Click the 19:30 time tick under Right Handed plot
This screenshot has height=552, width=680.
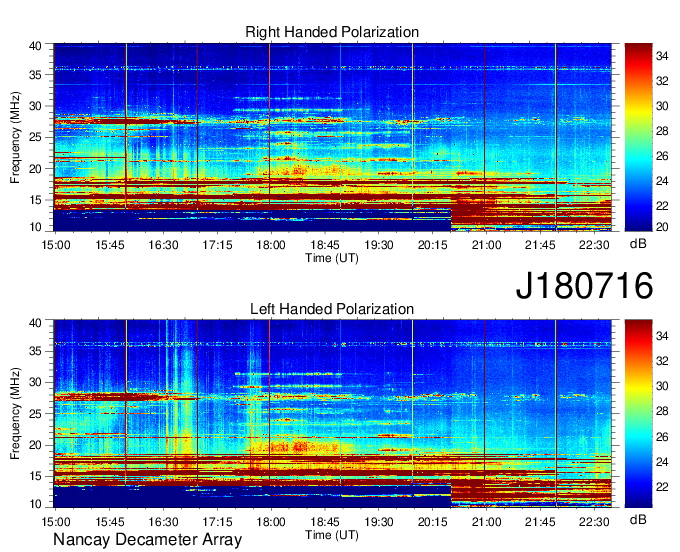tap(379, 245)
